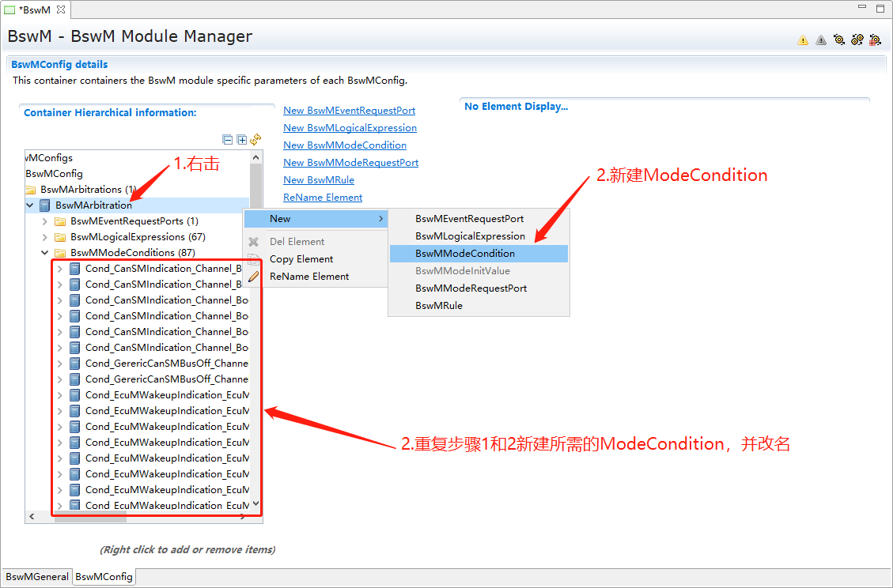The height and width of the screenshot is (588, 893).
Task: Click the gray warning triangle icon
Action: click(x=821, y=40)
